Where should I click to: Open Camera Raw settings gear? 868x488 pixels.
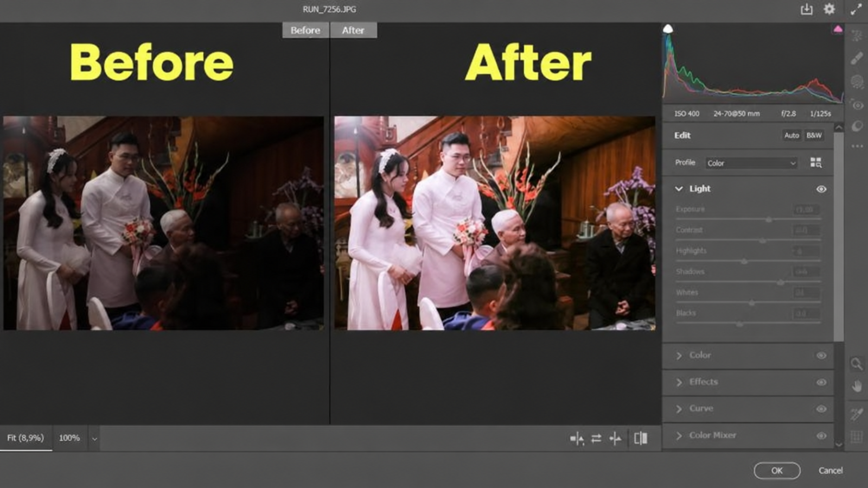tap(829, 9)
